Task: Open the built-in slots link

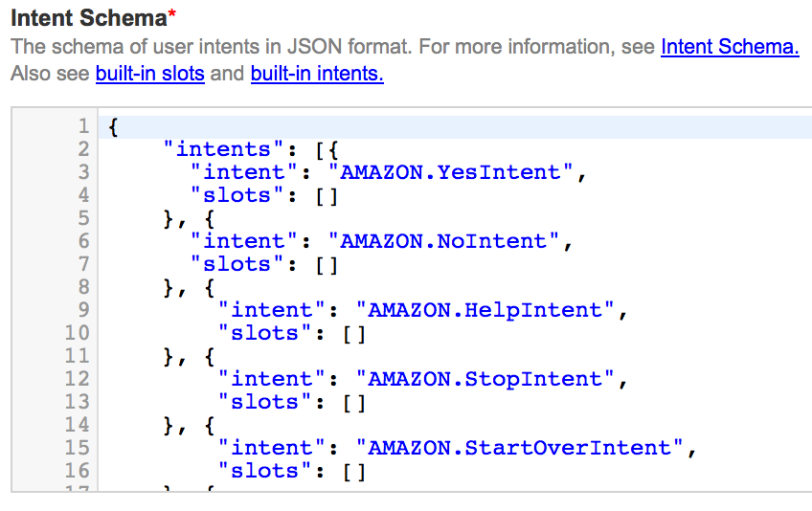Action: point(149,74)
